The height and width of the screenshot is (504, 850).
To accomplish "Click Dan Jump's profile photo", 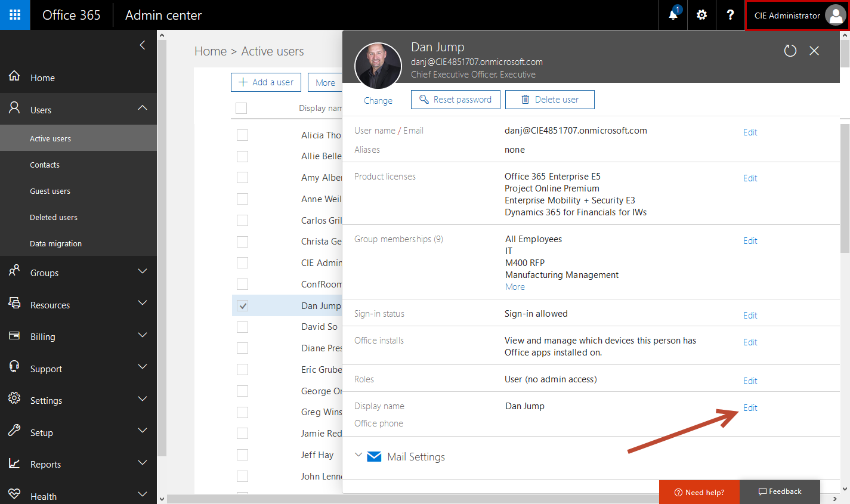I will point(378,66).
